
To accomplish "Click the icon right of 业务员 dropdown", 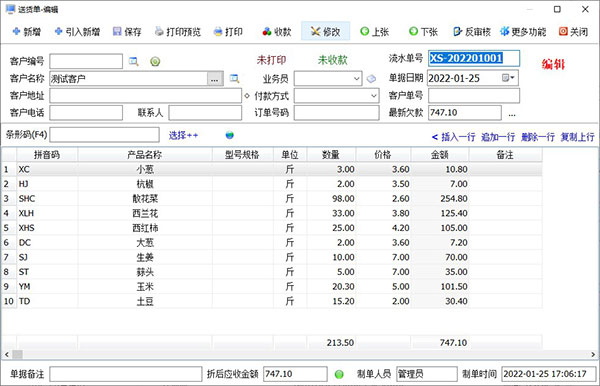I will click(x=371, y=79).
